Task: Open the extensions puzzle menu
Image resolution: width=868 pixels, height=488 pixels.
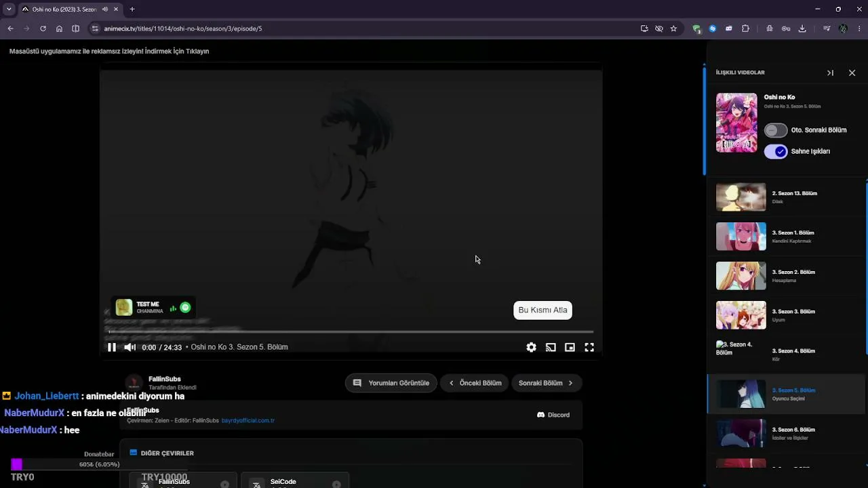Action: click(745, 28)
